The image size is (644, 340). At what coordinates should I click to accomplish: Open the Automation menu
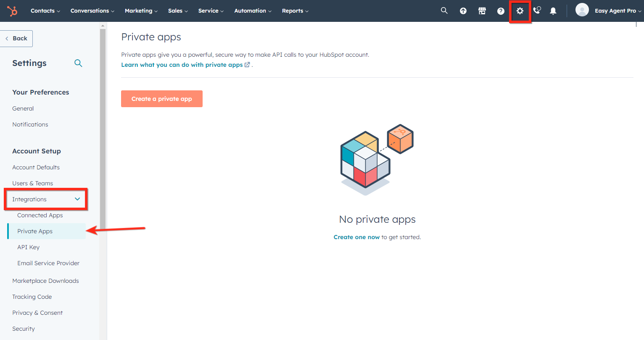point(253,11)
